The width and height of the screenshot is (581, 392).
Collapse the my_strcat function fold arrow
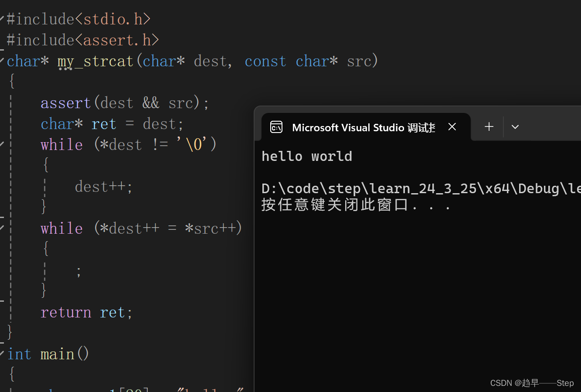2,60
